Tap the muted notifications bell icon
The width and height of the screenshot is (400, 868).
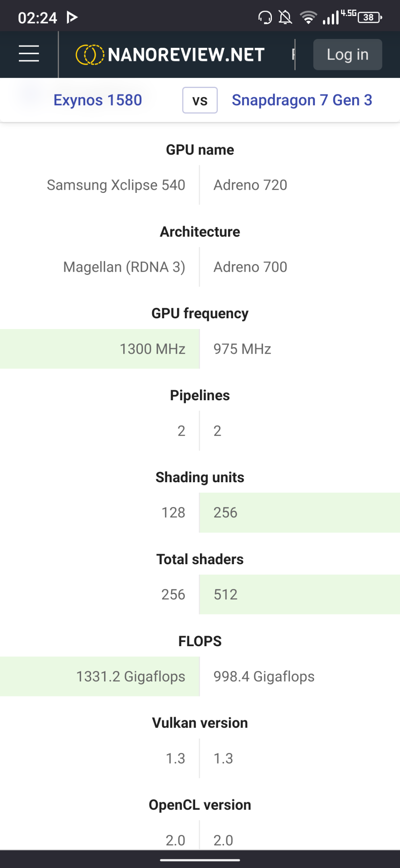286,18
